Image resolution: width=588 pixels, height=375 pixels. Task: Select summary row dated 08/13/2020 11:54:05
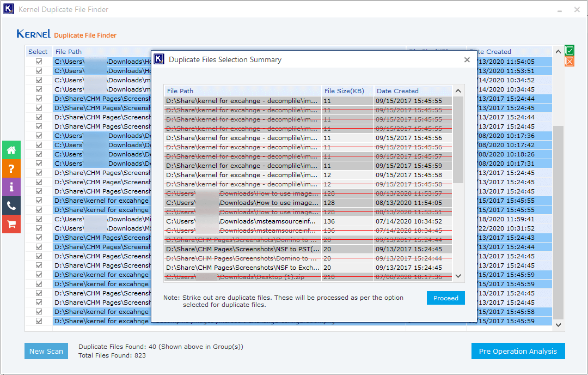(x=308, y=203)
